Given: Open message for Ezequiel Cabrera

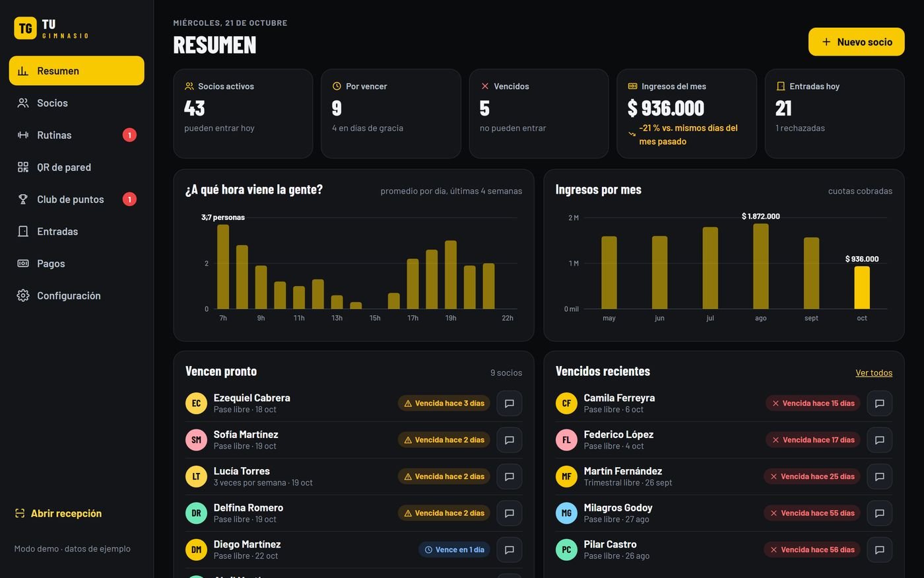Looking at the screenshot, I should (x=510, y=403).
